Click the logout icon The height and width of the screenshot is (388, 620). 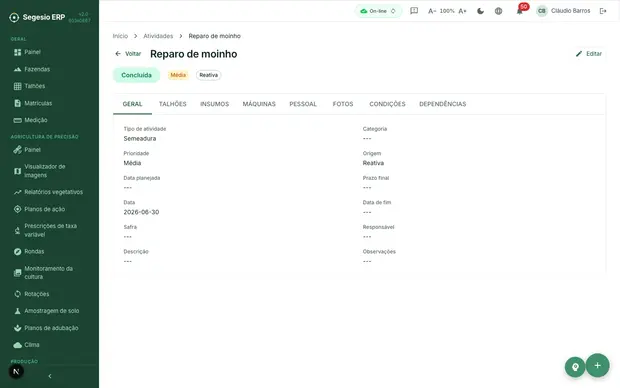pyautogui.click(x=603, y=11)
